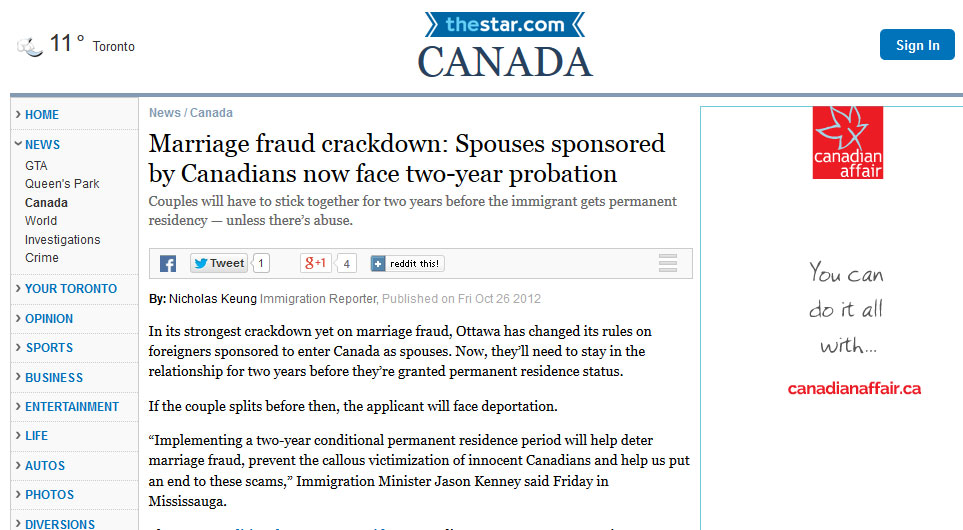Click the News breadcrumb link

[x=165, y=113]
